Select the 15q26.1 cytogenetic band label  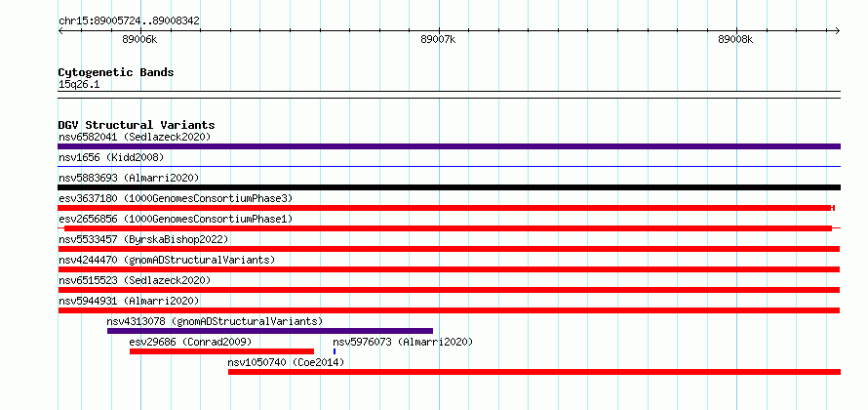(79, 85)
